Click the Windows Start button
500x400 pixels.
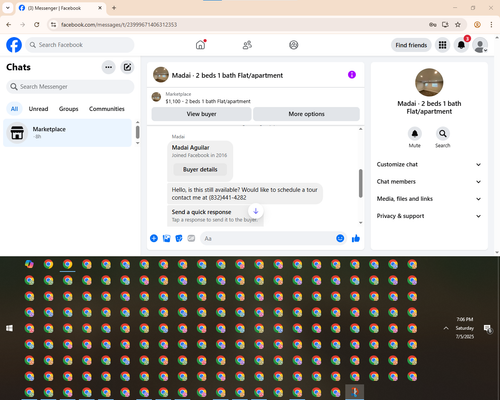[9, 328]
